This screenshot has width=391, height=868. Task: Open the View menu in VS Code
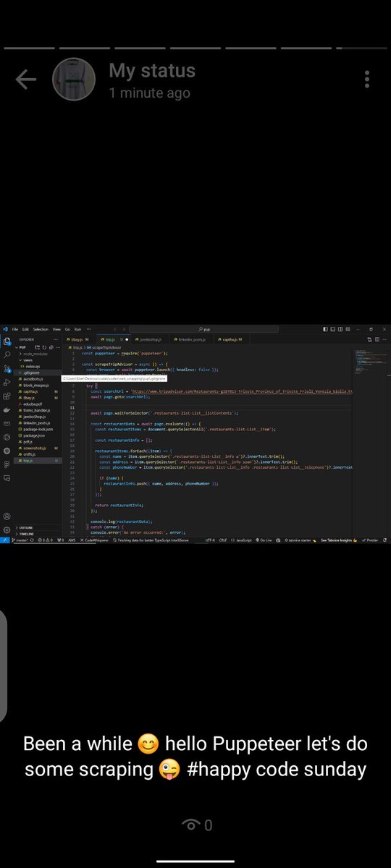(x=56, y=329)
